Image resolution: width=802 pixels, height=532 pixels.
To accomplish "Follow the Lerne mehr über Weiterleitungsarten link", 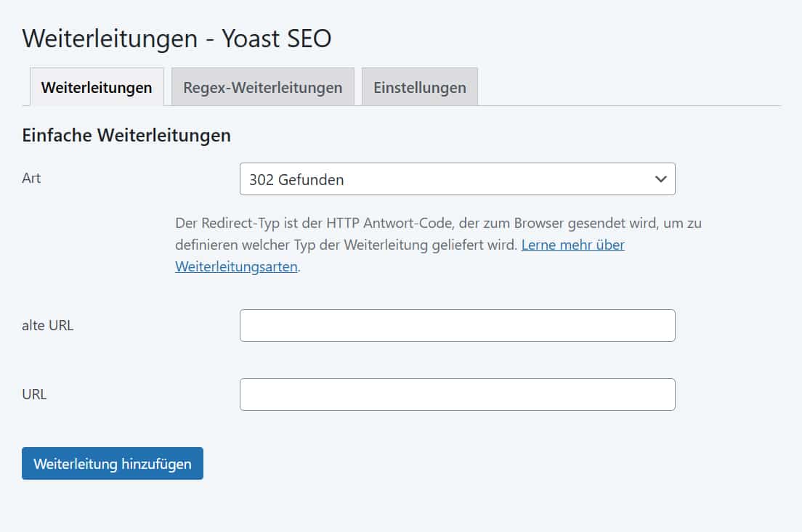I will (x=573, y=245).
